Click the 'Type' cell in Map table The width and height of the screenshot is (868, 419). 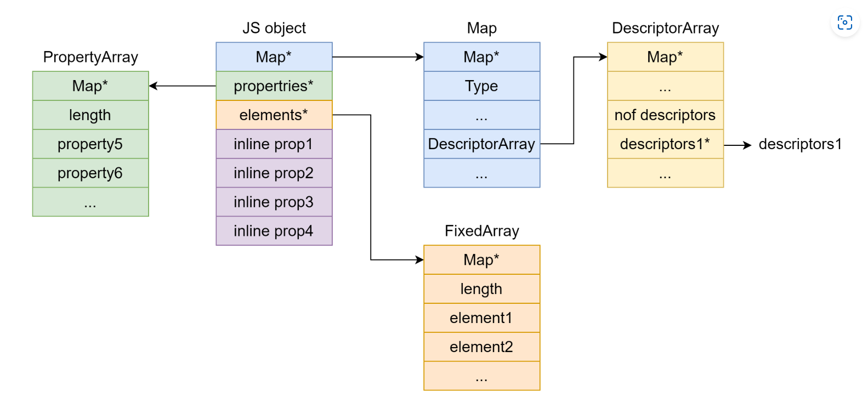pos(481,86)
